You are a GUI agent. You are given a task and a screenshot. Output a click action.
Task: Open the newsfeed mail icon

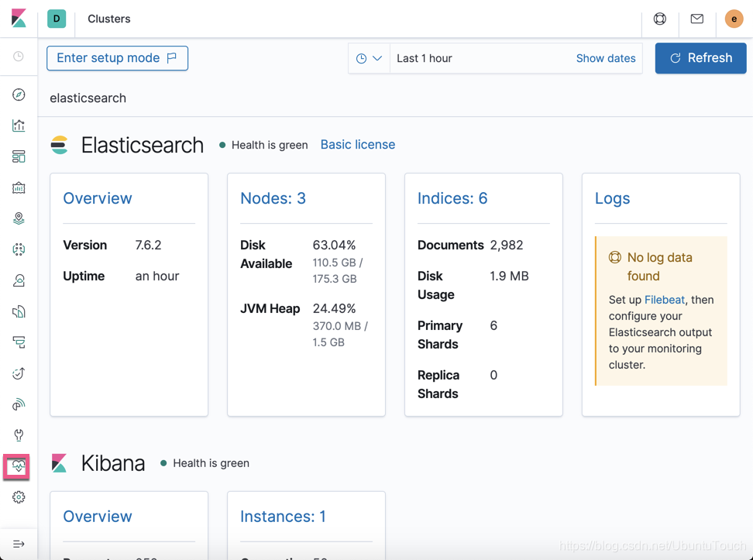[696, 19]
